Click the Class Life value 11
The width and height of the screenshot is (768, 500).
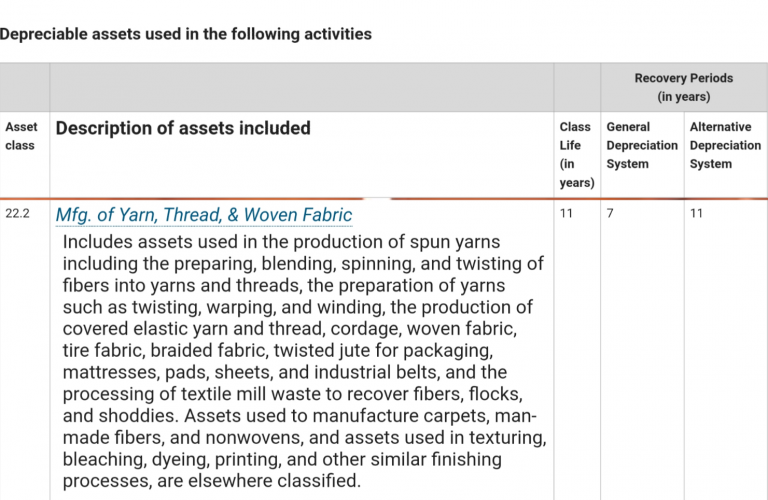point(567,214)
